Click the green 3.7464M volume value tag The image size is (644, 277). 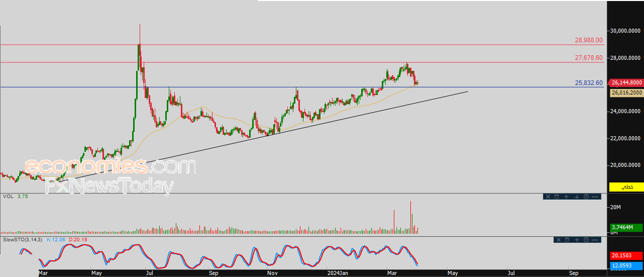click(x=626, y=227)
